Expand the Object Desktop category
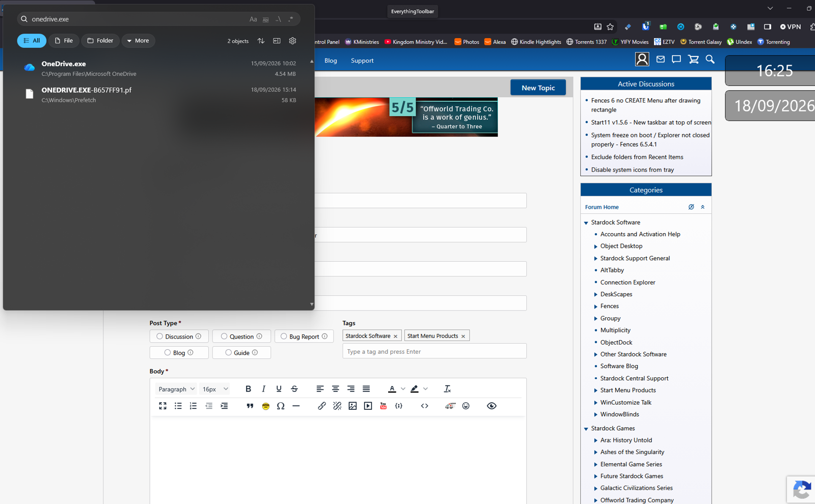The image size is (815, 504). click(595, 246)
